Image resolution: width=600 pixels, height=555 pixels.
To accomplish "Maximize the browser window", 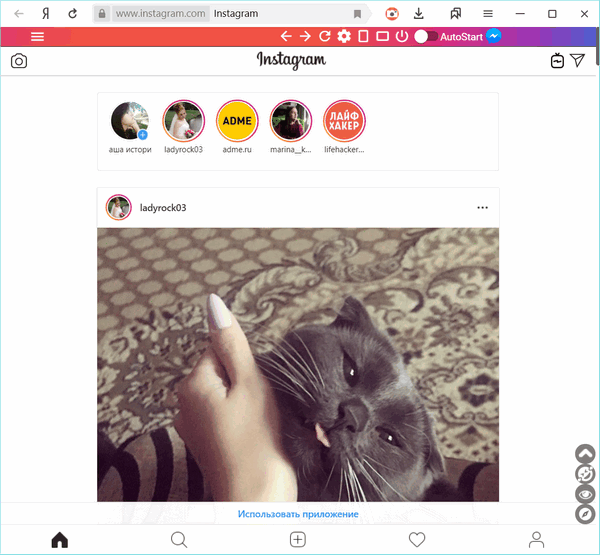I will 552,14.
